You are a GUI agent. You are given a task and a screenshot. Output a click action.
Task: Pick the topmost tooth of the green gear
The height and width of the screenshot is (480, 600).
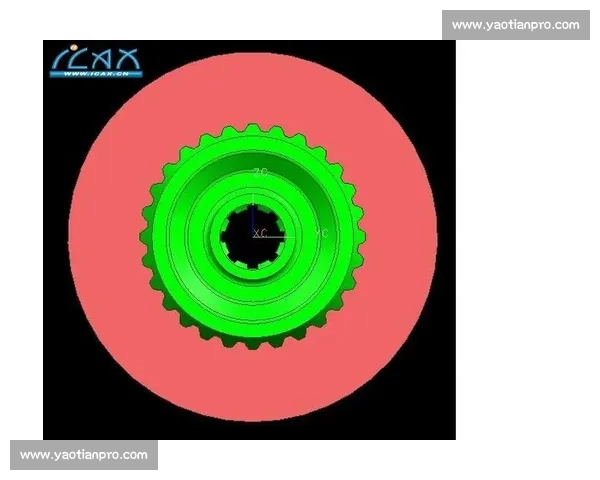[x=253, y=130]
